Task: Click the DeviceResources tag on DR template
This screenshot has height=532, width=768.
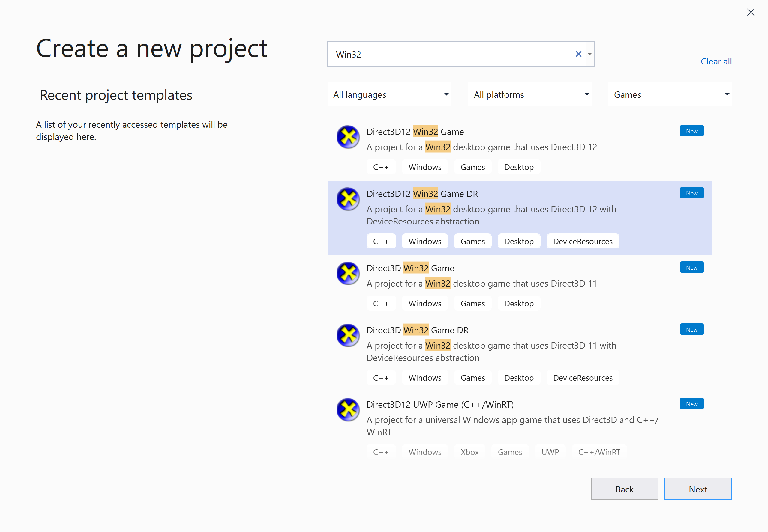Action: point(582,241)
